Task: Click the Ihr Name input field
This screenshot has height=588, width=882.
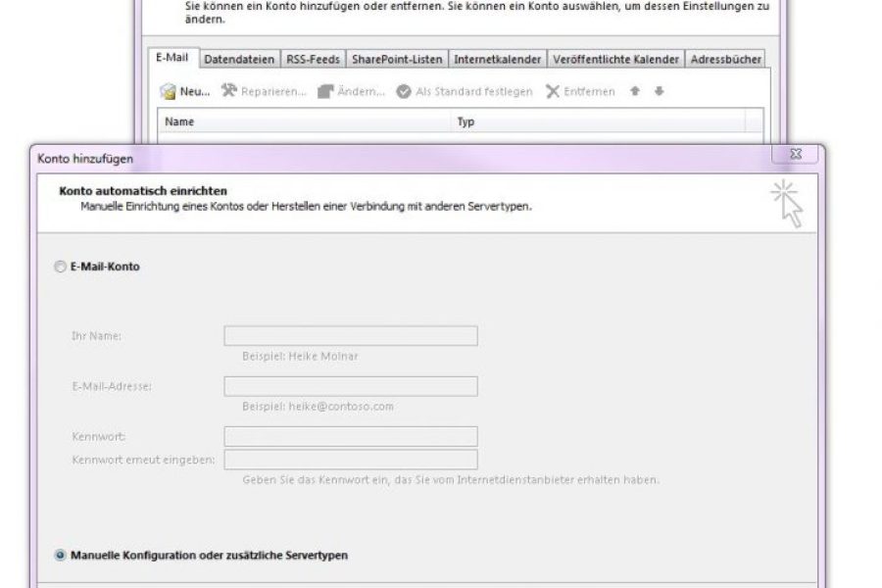Action: tap(350, 336)
